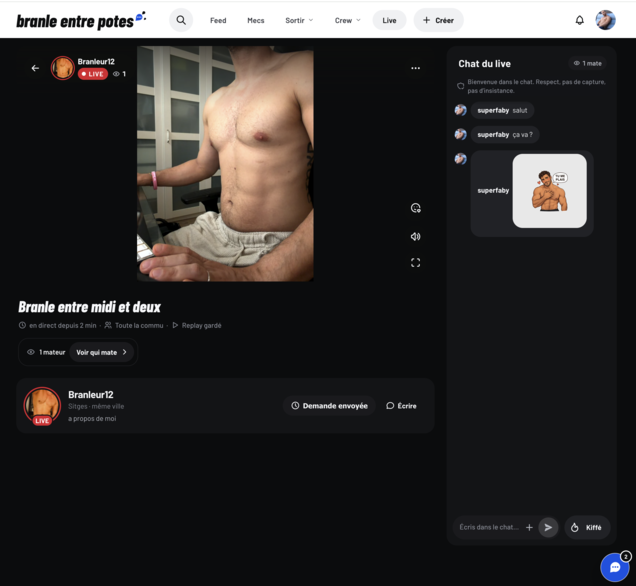Open Branleur12 avatar at top of stream
636x586 pixels.
click(x=62, y=68)
